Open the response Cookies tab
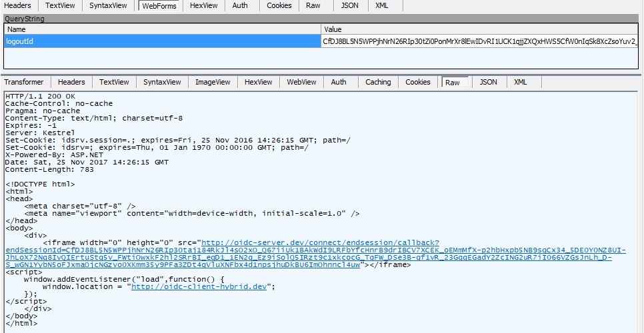Viewport: 644px width, 333px height. (418, 82)
